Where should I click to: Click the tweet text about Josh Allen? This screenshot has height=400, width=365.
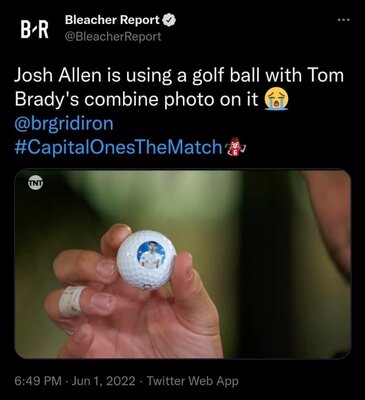179,88
